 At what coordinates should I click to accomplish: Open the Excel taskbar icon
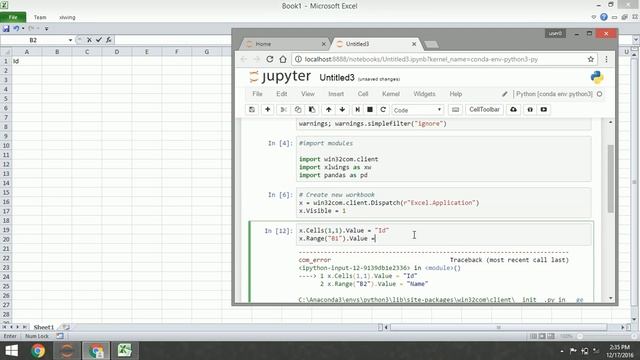(x=124, y=351)
